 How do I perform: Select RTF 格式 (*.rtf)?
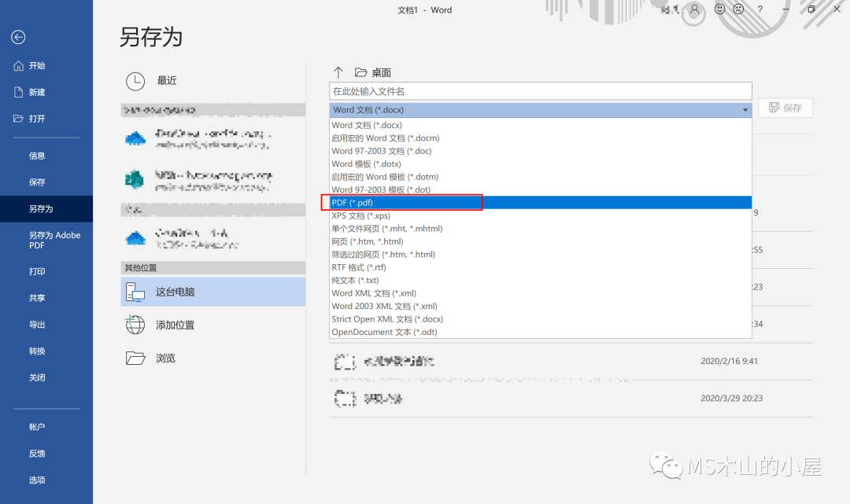(541, 267)
